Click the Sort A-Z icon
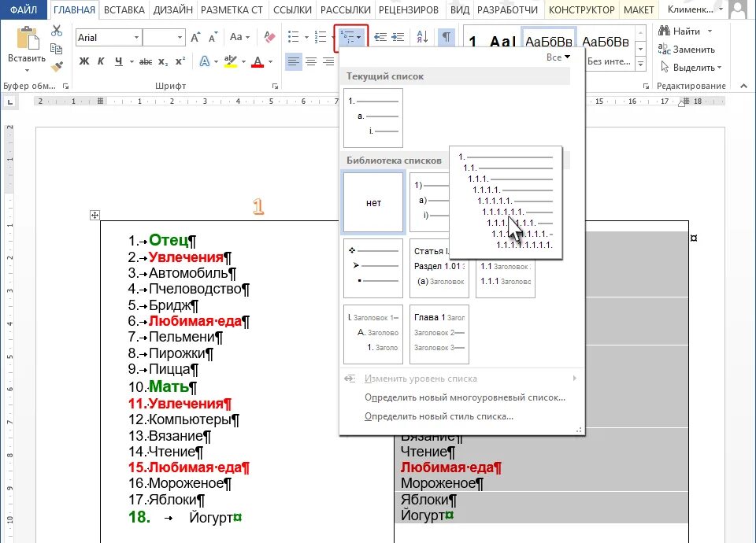Screen dimensions: 756x543 coord(422,37)
